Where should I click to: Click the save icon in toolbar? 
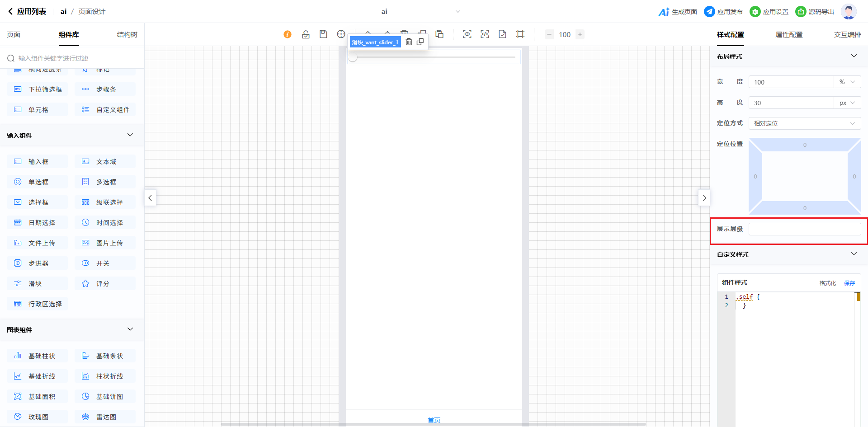point(323,34)
